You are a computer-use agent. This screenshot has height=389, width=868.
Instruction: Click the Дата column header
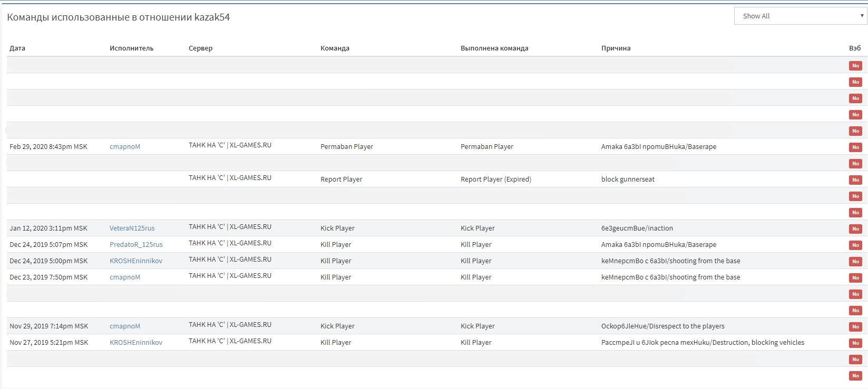click(x=17, y=48)
